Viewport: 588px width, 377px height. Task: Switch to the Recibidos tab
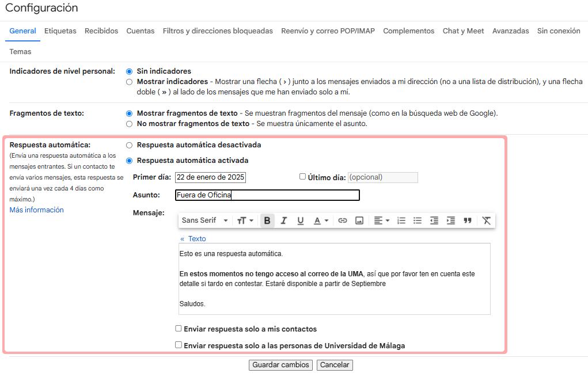point(101,31)
